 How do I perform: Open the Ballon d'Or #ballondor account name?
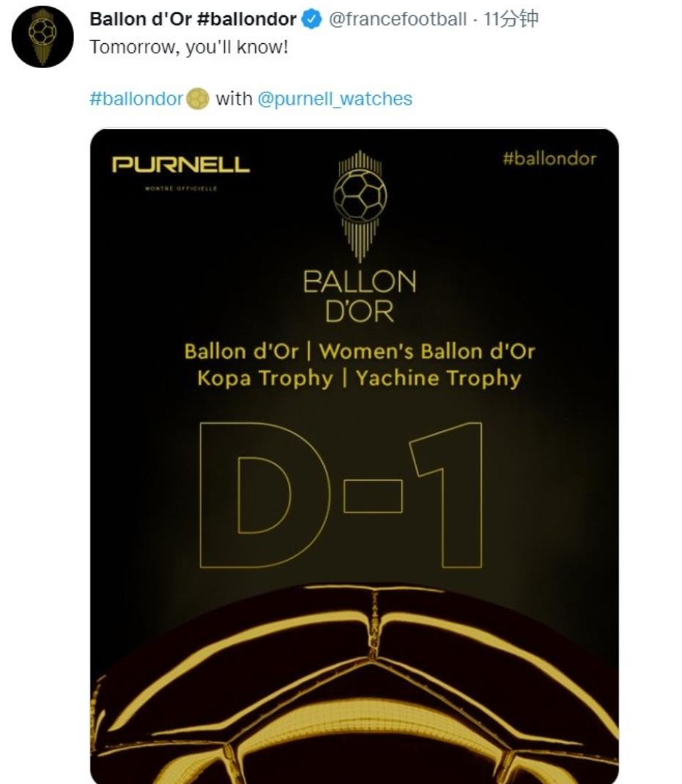point(193,19)
